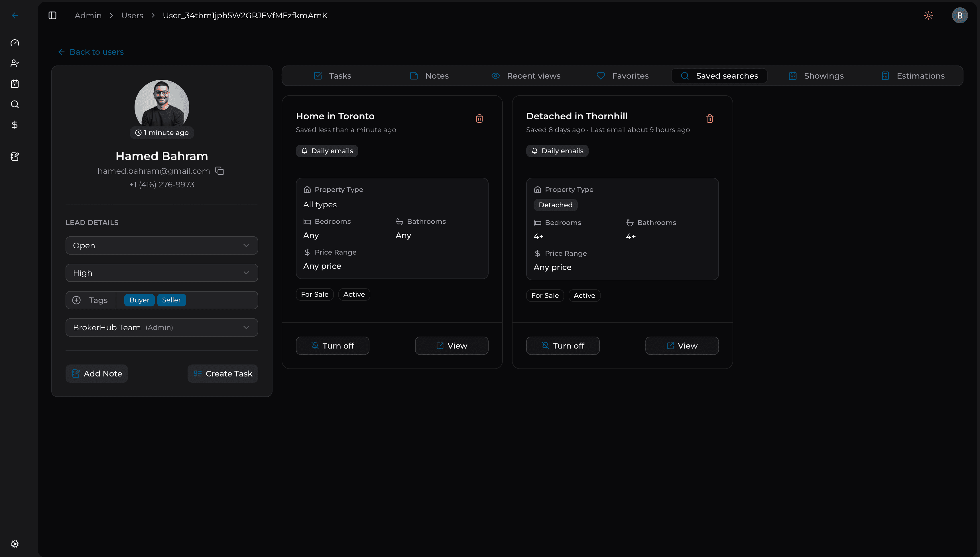Screen dimensions: 980x557
Task: Switch theme with the sun icon
Action: tap(928, 15)
